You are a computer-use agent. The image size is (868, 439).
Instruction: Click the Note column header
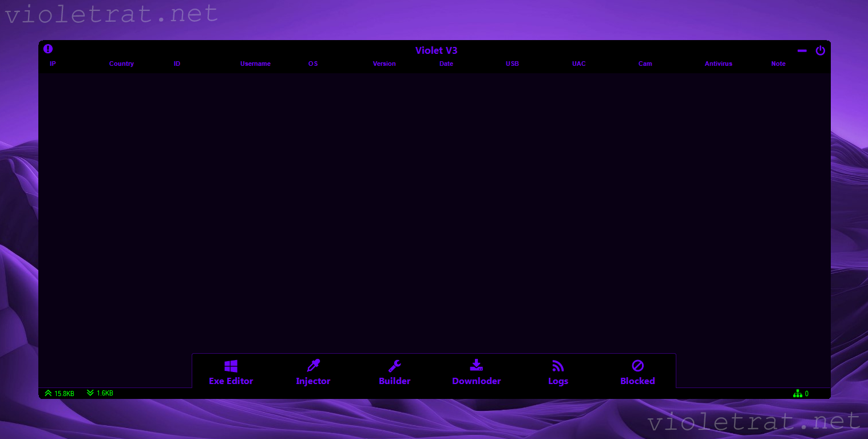tap(778, 64)
